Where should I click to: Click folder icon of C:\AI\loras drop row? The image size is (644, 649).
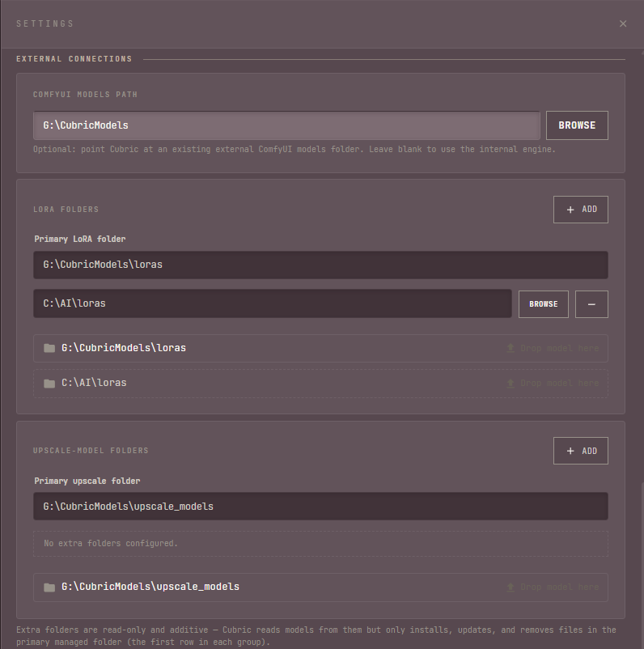point(49,384)
